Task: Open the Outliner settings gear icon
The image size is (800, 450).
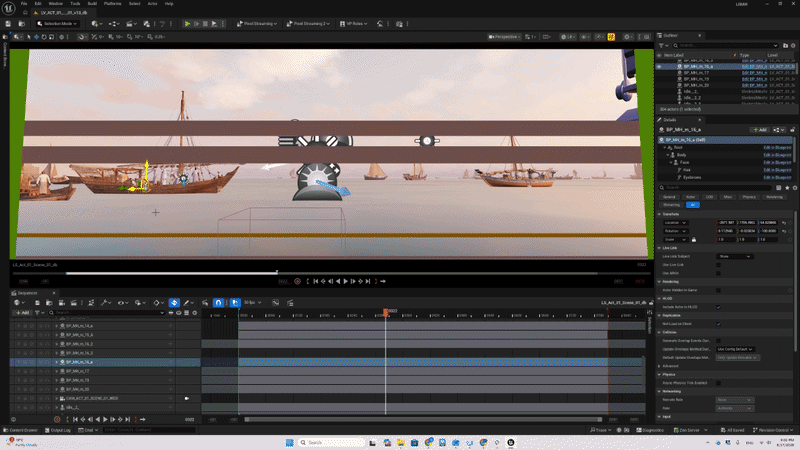Action: pyautogui.click(x=793, y=45)
